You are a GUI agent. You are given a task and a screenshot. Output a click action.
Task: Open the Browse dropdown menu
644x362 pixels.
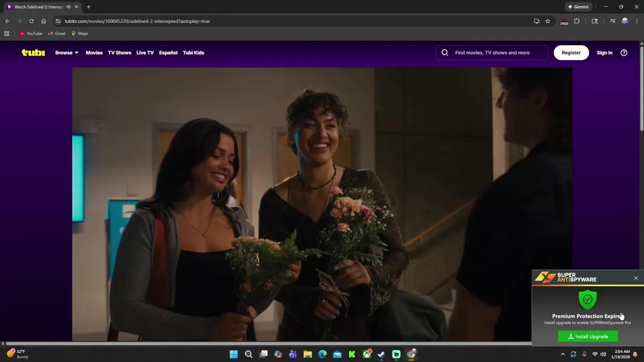pyautogui.click(x=66, y=52)
